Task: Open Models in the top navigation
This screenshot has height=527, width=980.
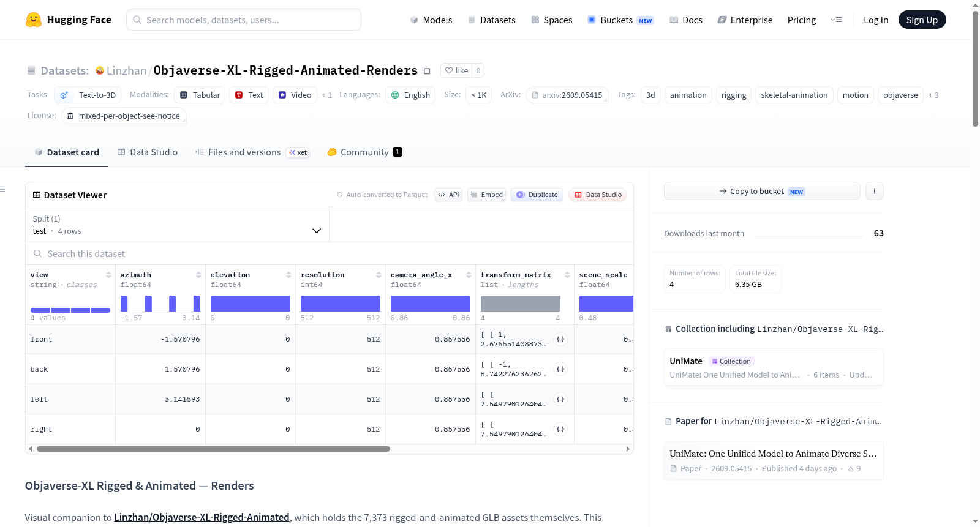Action: click(431, 20)
